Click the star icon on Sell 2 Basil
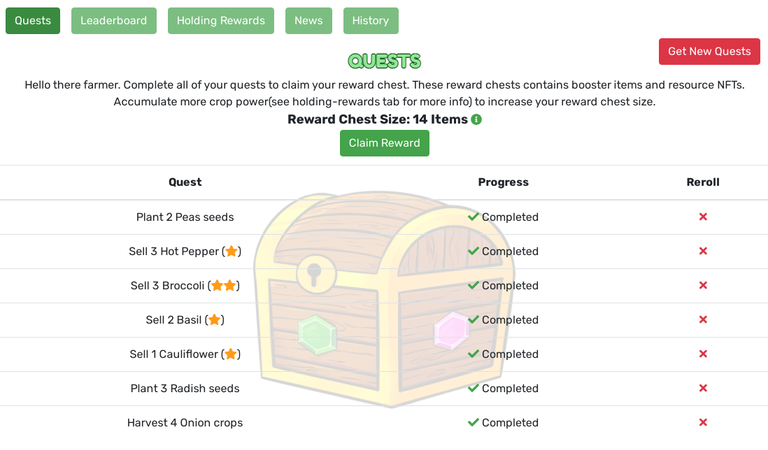The width and height of the screenshot is (768, 450). coord(214,320)
